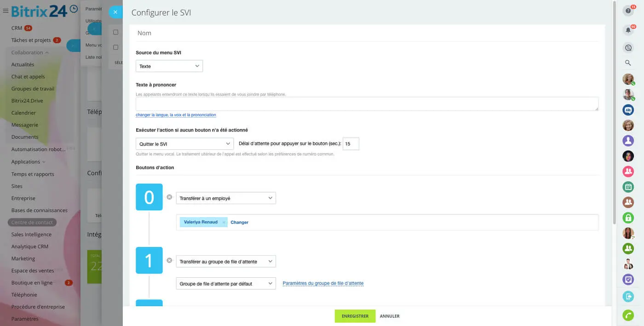Remove Valeriya Renaud from the employee field
This screenshot has width=644, height=326.
[x=224, y=223]
